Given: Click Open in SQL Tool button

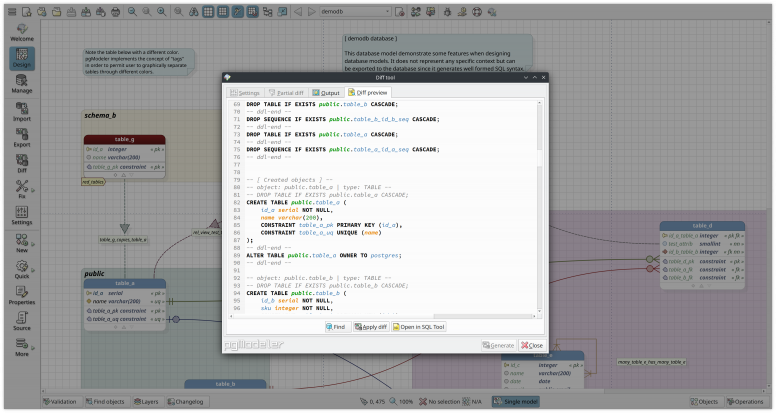Looking at the screenshot, I should click(419, 327).
